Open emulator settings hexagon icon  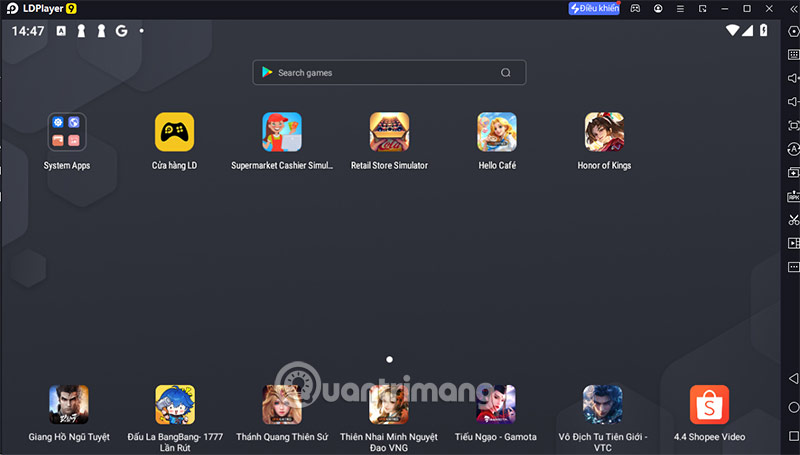coord(793,31)
